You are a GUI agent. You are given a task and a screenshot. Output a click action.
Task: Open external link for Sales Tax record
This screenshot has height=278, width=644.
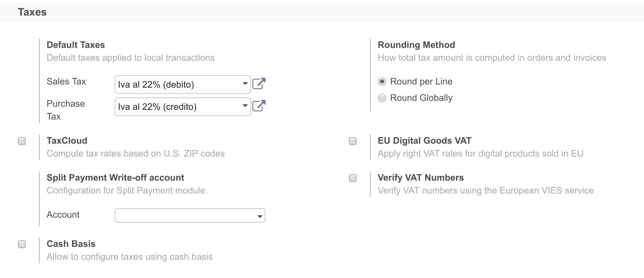259,84
